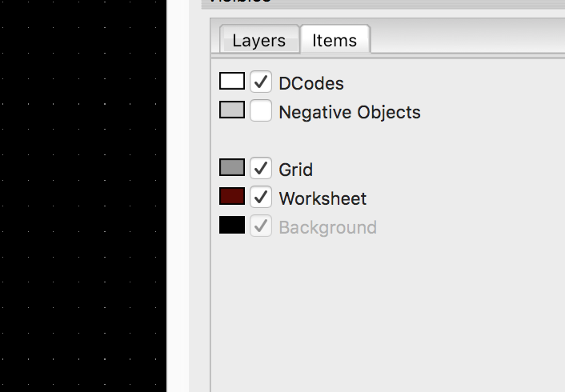
Task: Uncheck the DCodes visibility checkbox
Action: (261, 82)
